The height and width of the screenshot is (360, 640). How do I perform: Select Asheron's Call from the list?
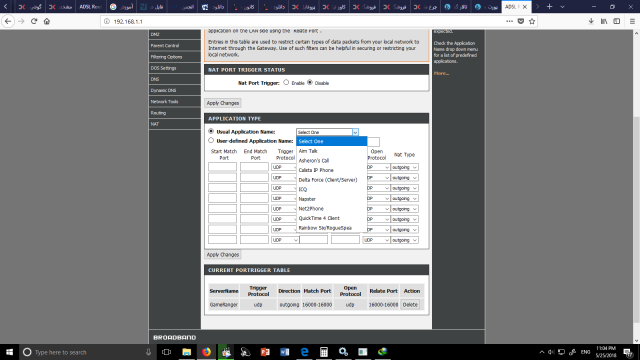click(x=331, y=161)
